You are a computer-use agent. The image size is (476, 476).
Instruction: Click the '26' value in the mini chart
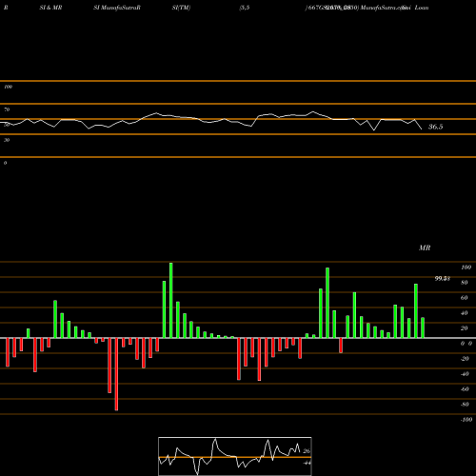307,451
